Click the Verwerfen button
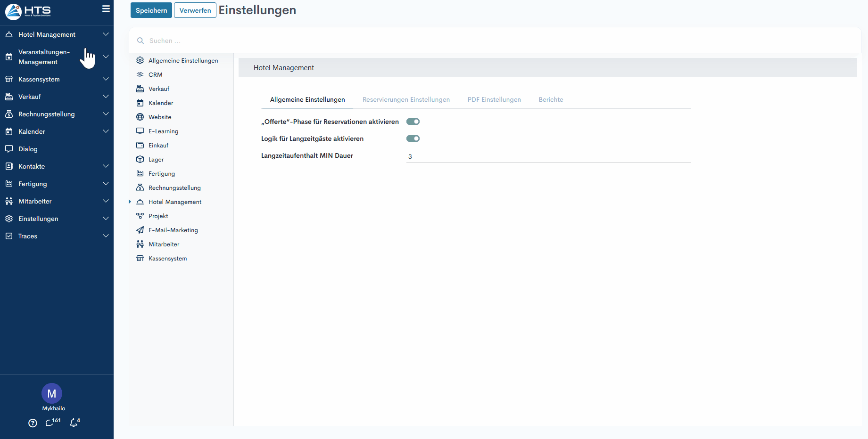 tap(195, 10)
